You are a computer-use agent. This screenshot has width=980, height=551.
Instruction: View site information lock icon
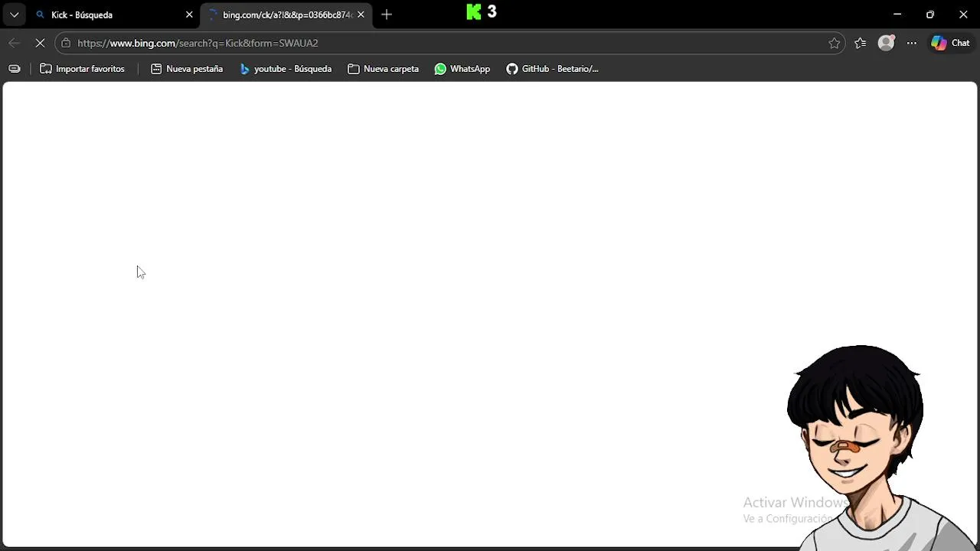[x=66, y=43]
